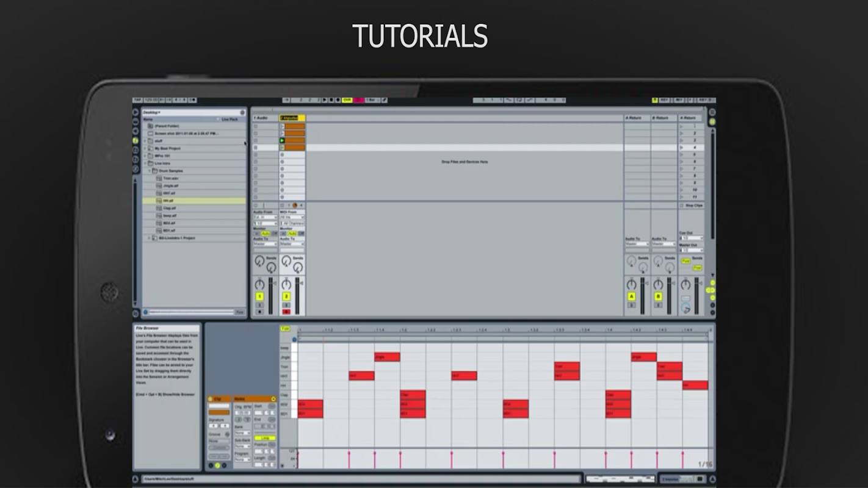Click the file browser vertical scrollbar
This screenshot has width=868, height=488.
point(136,242)
